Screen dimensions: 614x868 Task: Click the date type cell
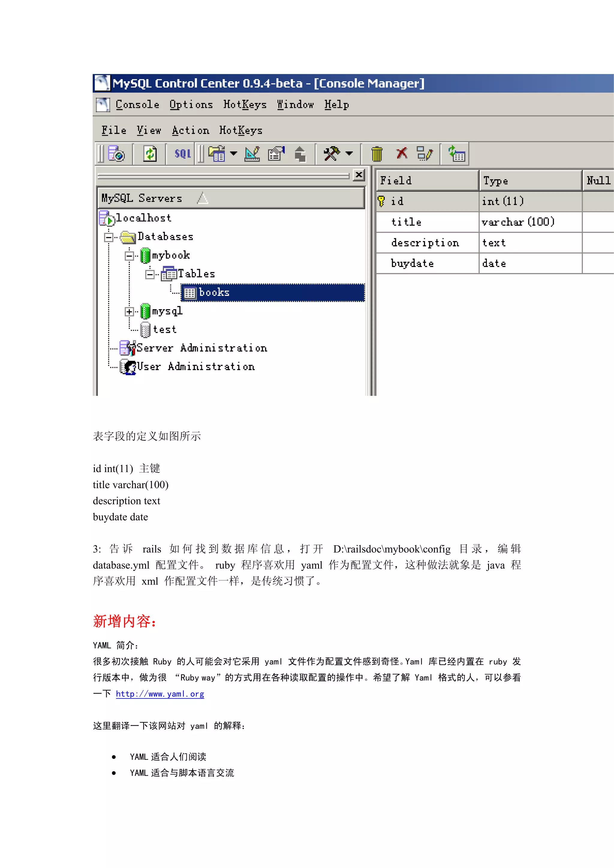530,263
